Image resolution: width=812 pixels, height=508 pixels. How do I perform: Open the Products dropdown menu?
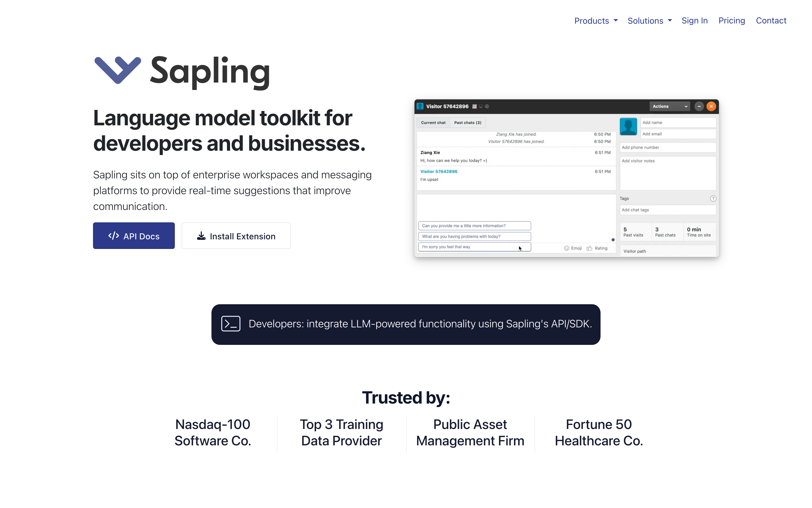596,21
